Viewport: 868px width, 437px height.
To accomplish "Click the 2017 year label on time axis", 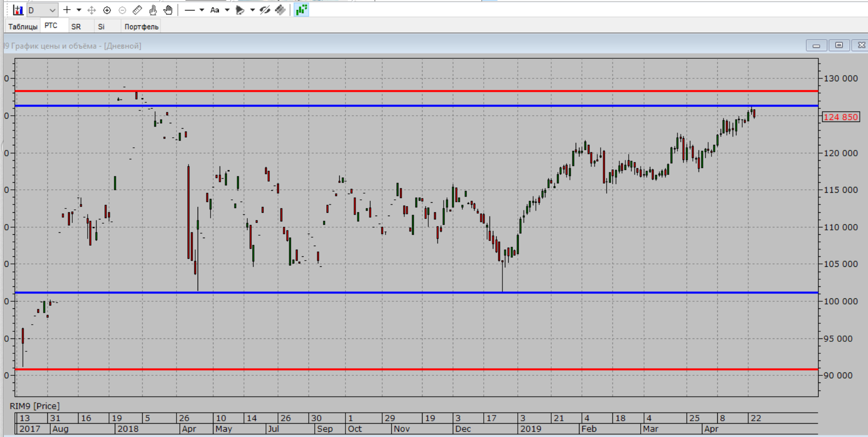I will (30, 429).
